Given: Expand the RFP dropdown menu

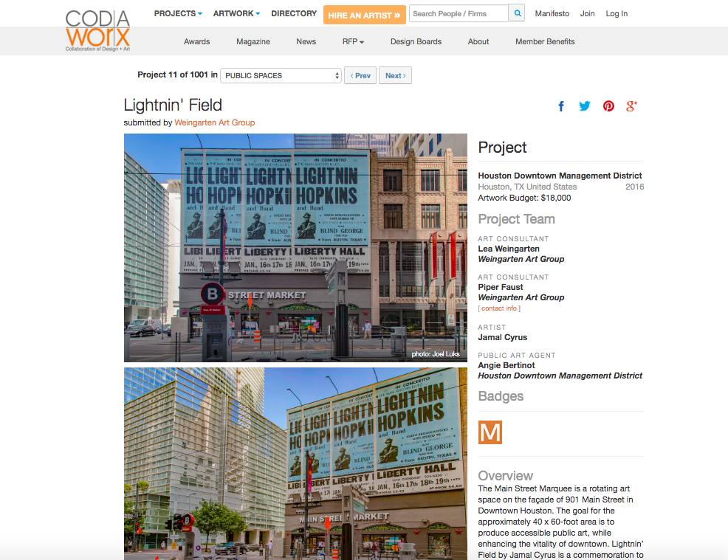Looking at the screenshot, I should [353, 41].
